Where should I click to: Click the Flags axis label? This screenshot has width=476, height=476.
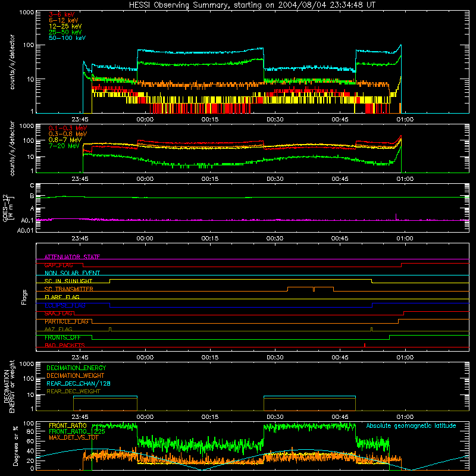point(24,297)
